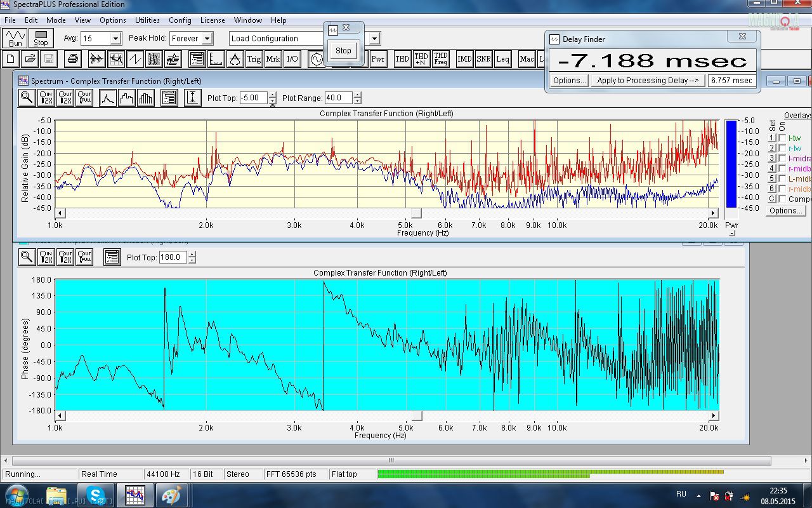
Task: Click the Phase plot horizontal scrollbar thumb
Action: [416, 416]
